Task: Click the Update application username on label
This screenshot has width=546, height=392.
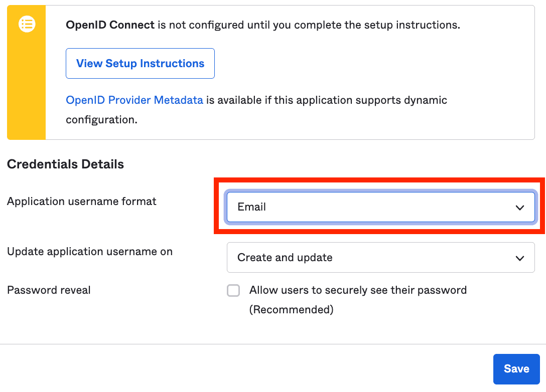Action: coord(89,251)
